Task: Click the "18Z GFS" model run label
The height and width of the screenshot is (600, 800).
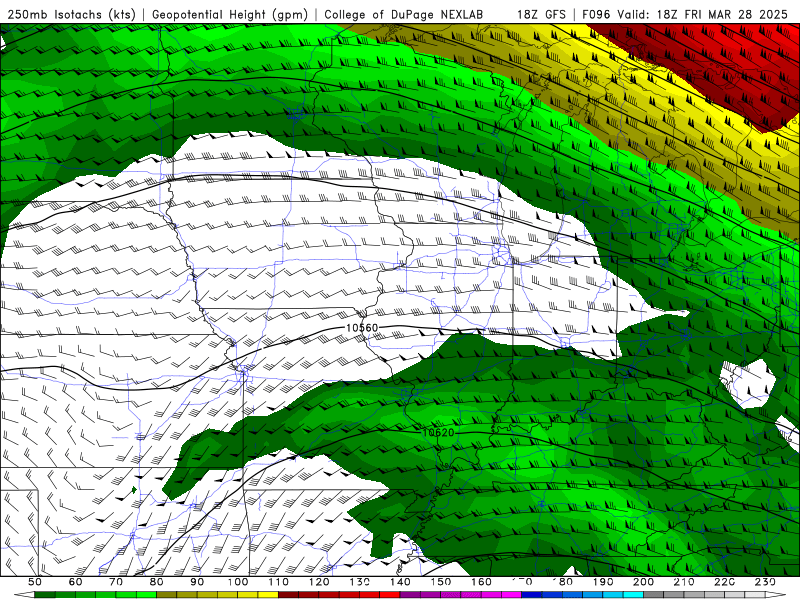Action: click(541, 14)
